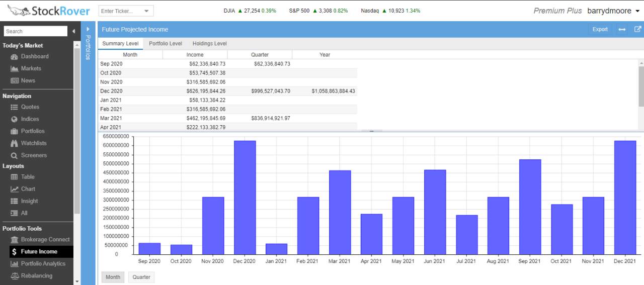
Task: Pop out panel with external window icon
Action: 637,29
